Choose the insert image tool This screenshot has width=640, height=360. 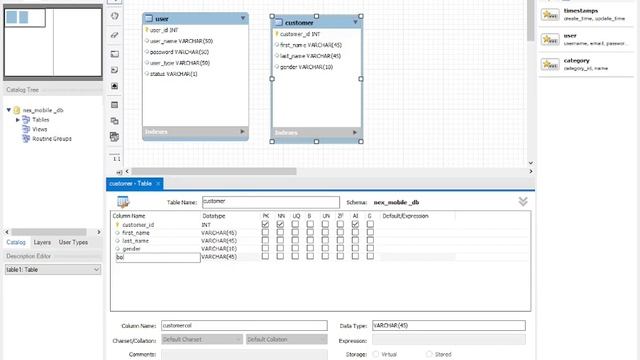(x=115, y=86)
